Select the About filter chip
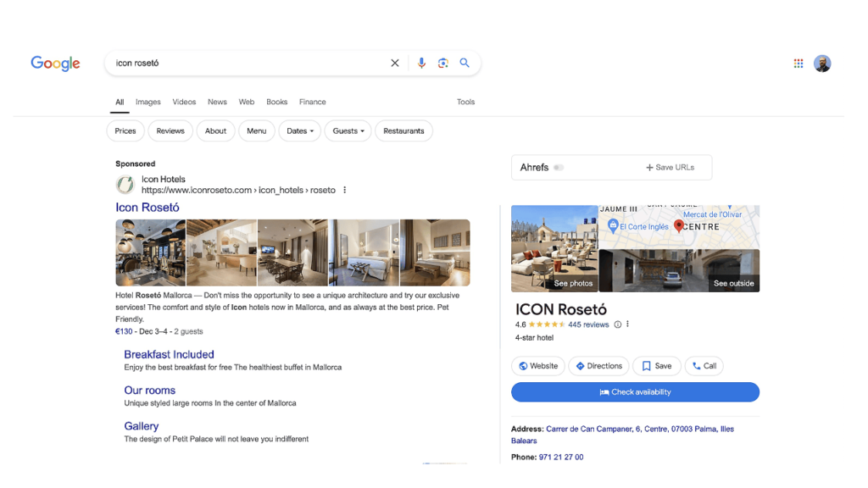This screenshot has width=868, height=488. pyautogui.click(x=215, y=131)
